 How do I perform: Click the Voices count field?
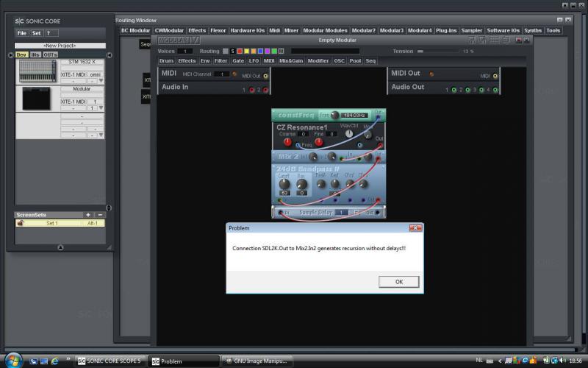click(185, 51)
